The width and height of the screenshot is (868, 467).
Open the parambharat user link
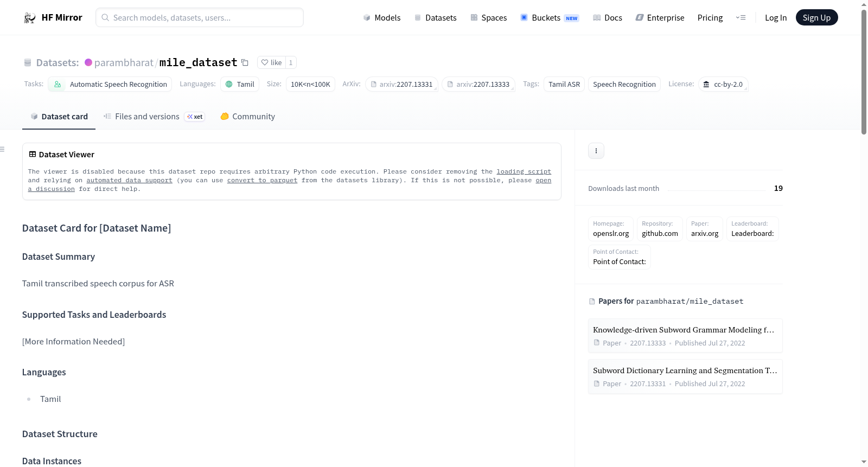124,63
